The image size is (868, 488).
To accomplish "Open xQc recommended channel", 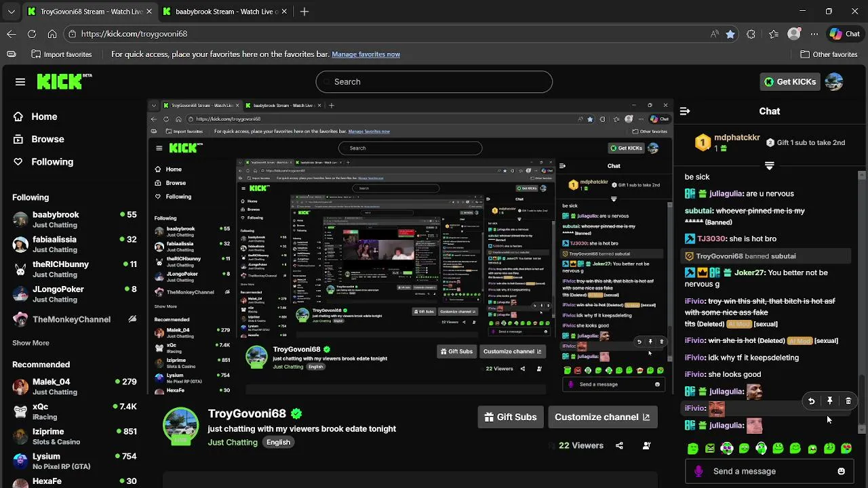I will [x=75, y=411].
